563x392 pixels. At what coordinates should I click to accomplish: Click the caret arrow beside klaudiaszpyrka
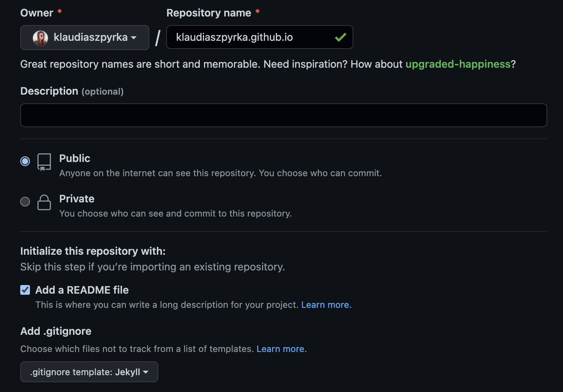(134, 38)
